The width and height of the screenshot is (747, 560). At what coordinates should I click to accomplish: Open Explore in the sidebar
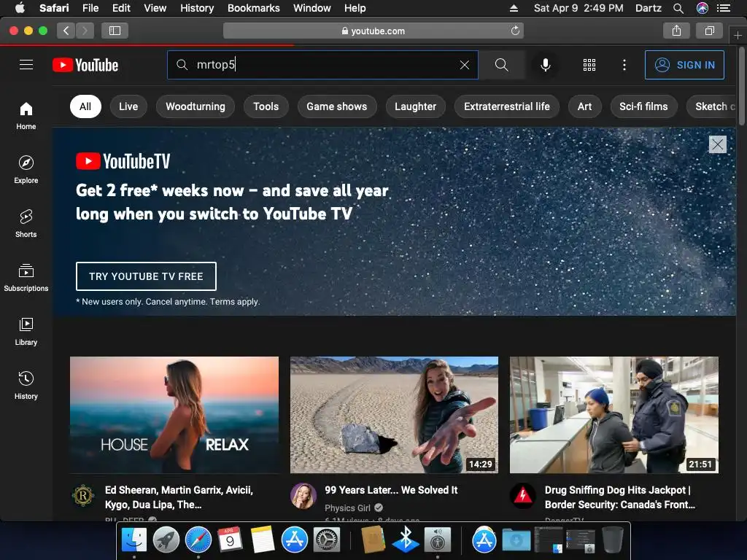coord(26,169)
